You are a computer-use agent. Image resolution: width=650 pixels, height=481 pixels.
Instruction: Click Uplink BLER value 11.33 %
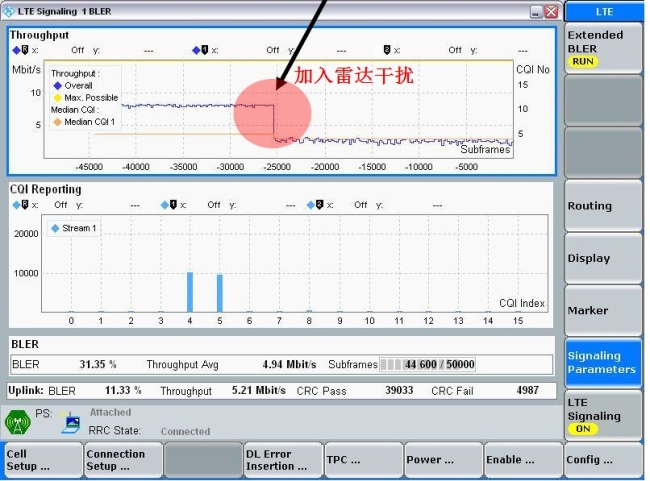pyautogui.click(x=123, y=391)
